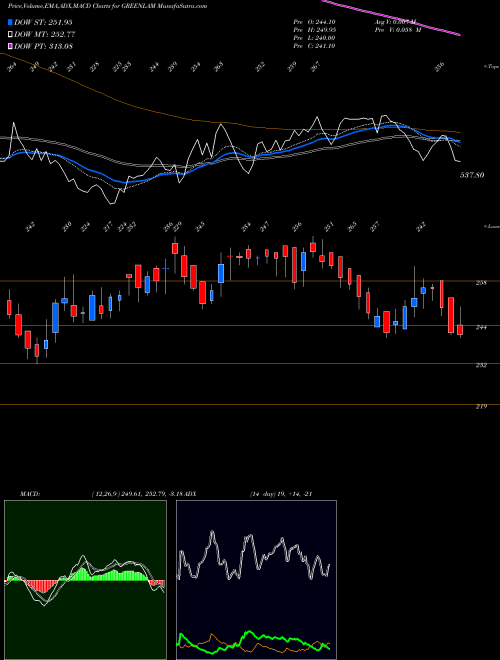
Task: Open the MACD histogram panel
Action: tap(85, 580)
